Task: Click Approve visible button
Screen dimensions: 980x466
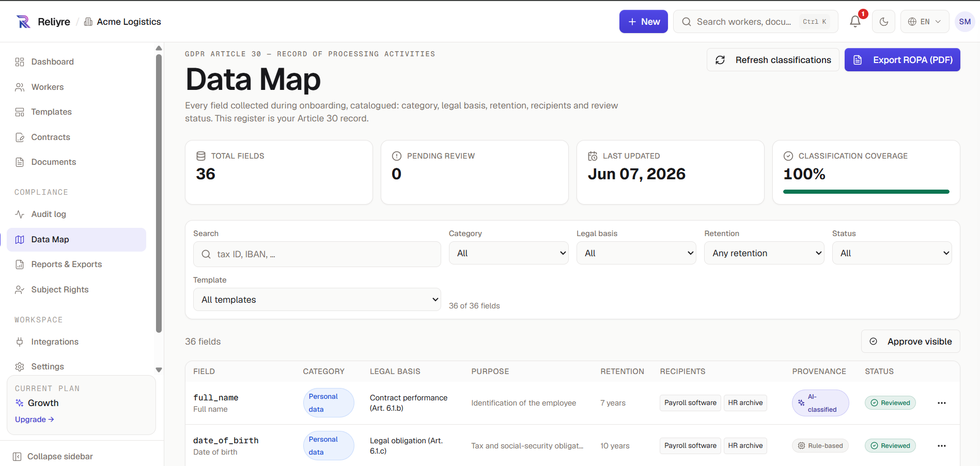Action: (911, 341)
